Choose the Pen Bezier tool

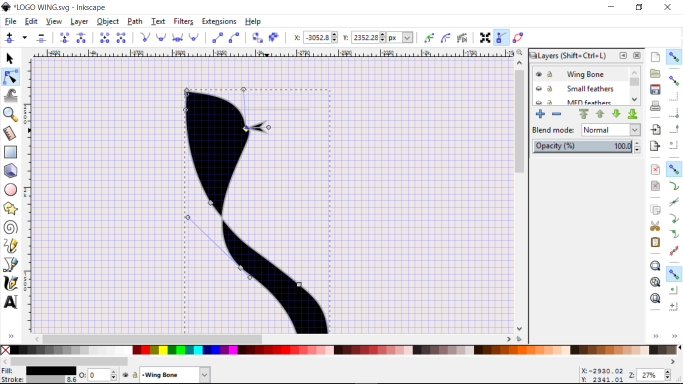[x=10, y=265]
